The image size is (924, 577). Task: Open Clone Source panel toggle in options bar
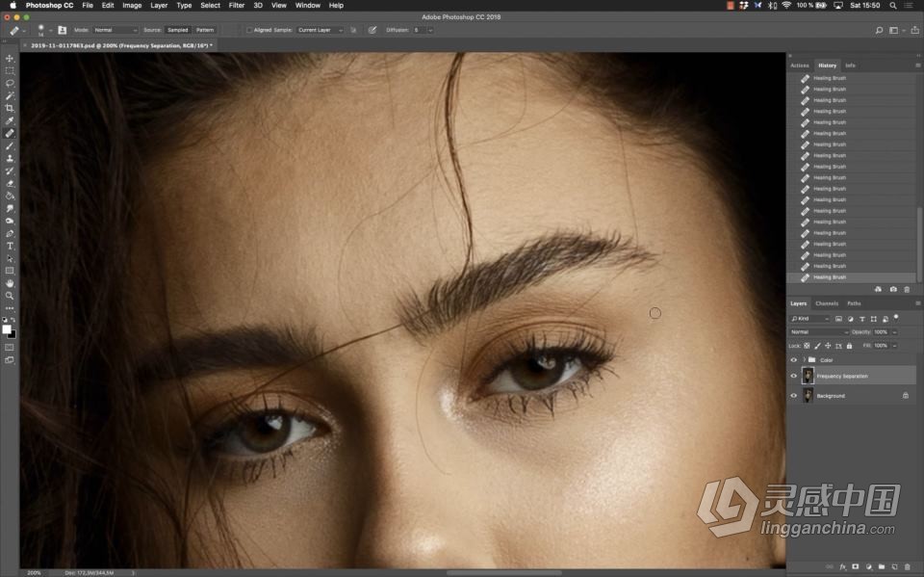tap(62, 30)
